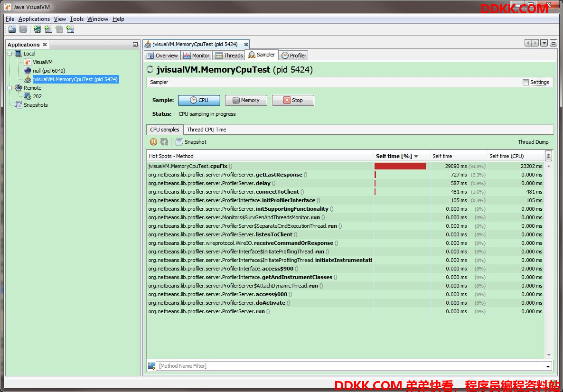The height and width of the screenshot is (392, 563).
Task: Sort by Self time [%] column header
Action: pyautogui.click(x=401, y=156)
